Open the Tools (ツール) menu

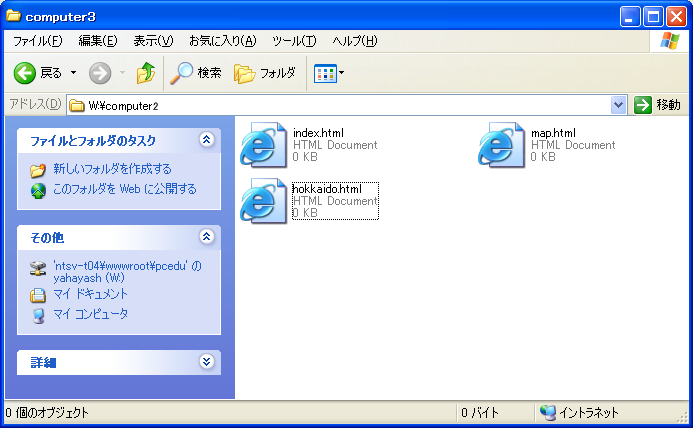click(x=294, y=41)
